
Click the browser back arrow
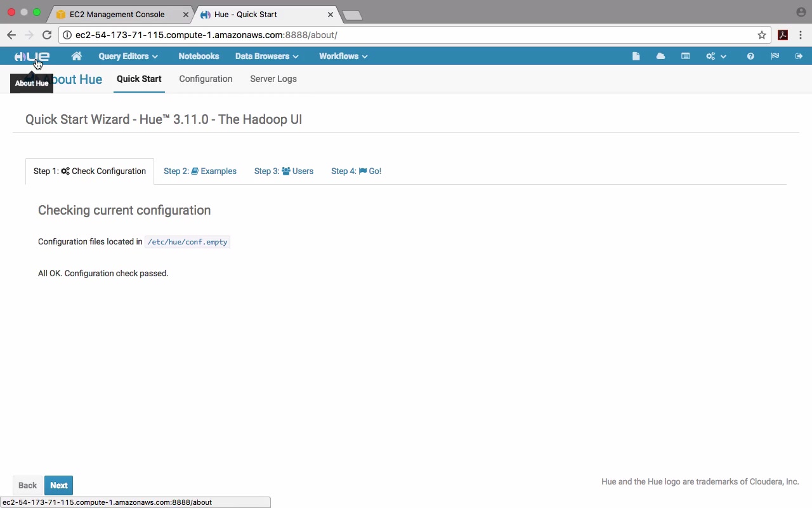[11, 35]
